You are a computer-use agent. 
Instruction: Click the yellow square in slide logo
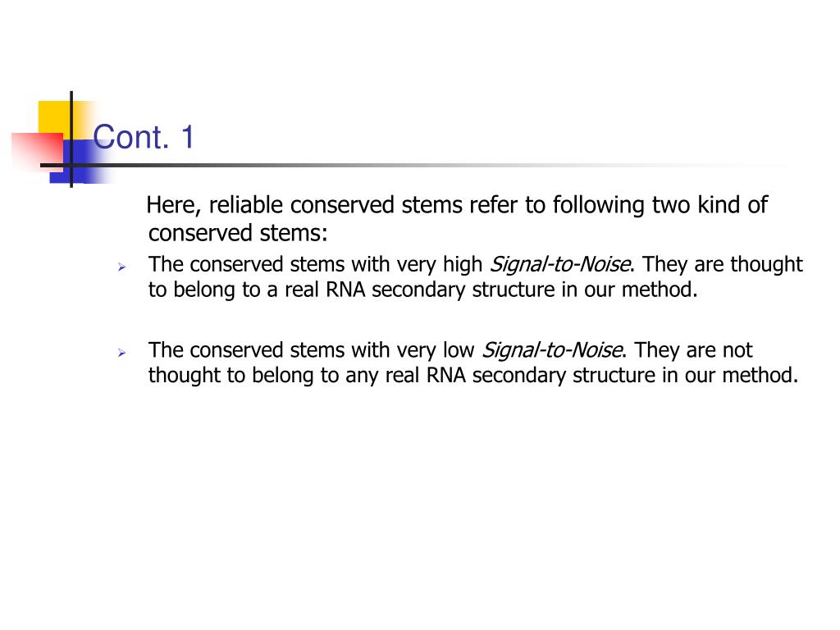coord(55,121)
